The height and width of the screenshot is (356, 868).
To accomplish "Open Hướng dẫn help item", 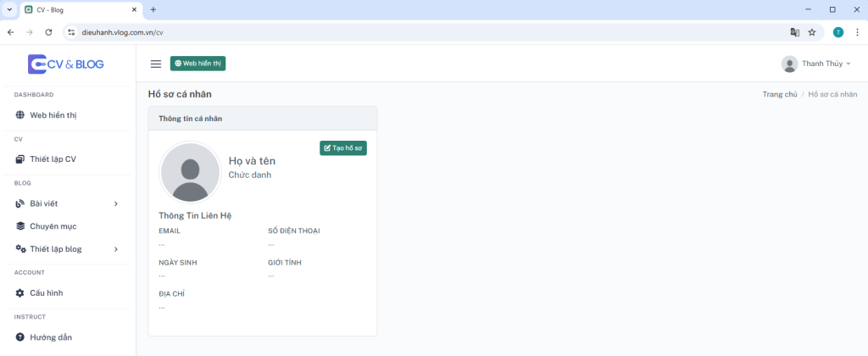I will pyautogui.click(x=44, y=337).
